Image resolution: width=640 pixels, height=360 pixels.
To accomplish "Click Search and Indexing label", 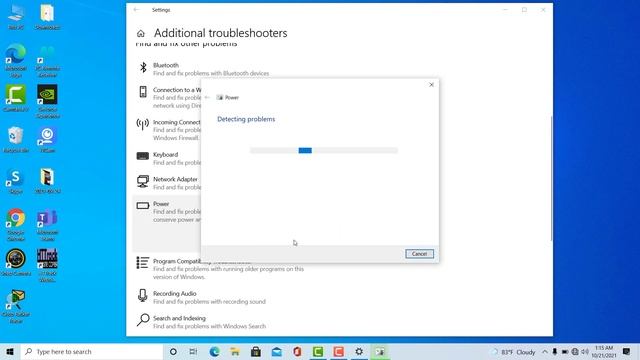I will click(179, 318).
